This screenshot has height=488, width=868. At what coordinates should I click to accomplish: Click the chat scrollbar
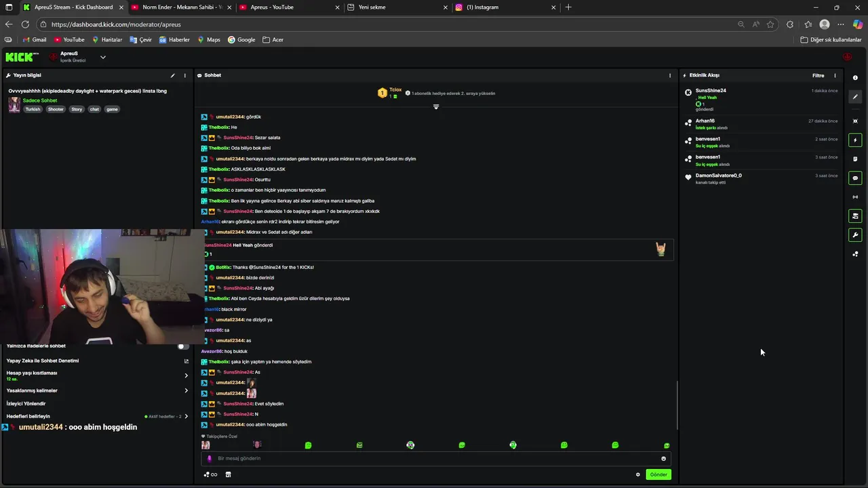point(677,405)
